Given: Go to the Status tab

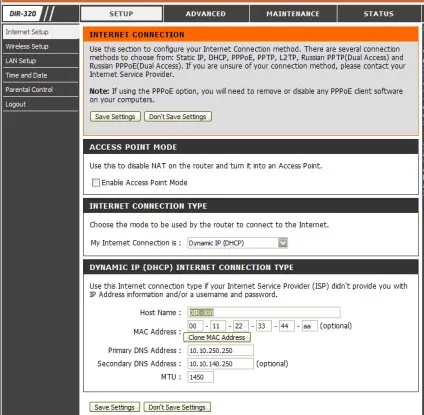Looking at the screenshot, I should click(379, 14).
